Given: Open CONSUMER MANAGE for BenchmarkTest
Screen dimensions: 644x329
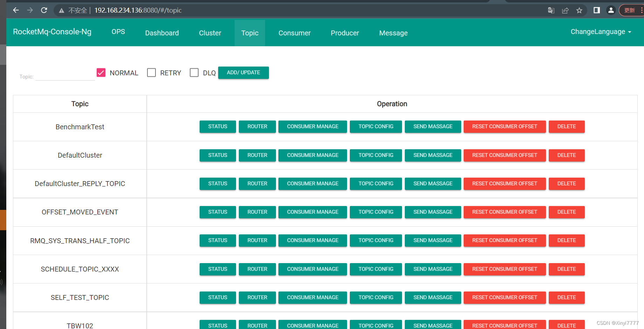Looking at the screenshot, I should pyautogui.click(x=313, y=126).
